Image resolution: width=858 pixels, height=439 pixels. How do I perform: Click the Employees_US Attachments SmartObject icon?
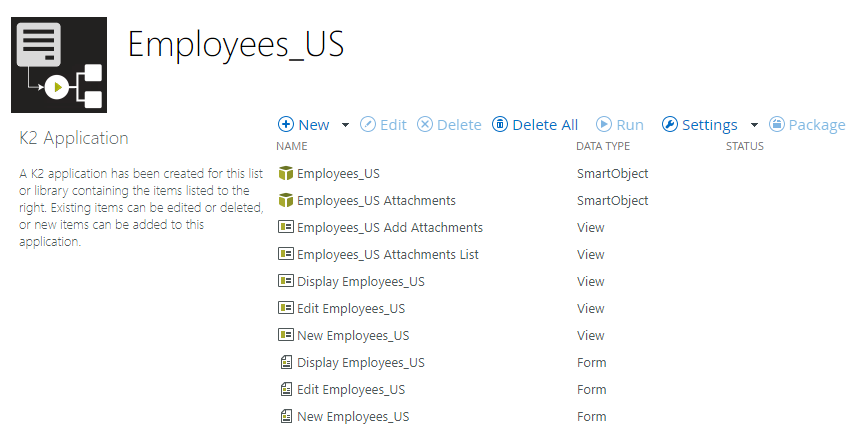pyautogui.click(x=285, y=201)
